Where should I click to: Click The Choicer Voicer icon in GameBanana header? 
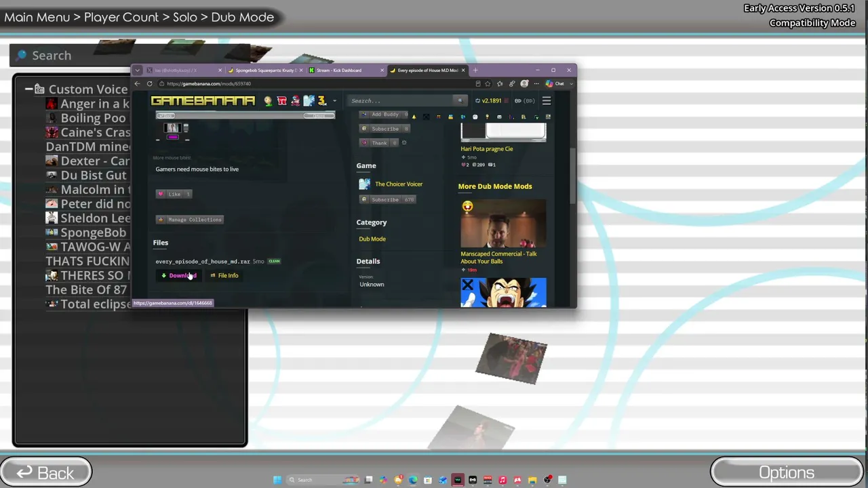[x=309, y=101]
